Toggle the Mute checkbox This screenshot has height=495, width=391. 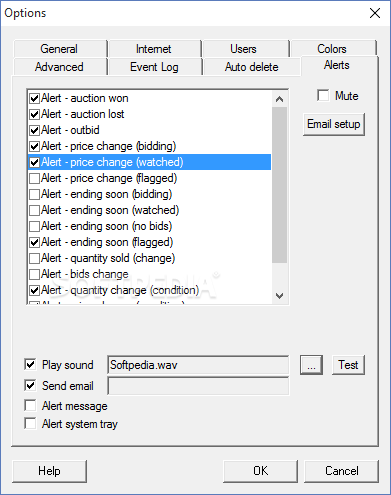pos(323,95)
